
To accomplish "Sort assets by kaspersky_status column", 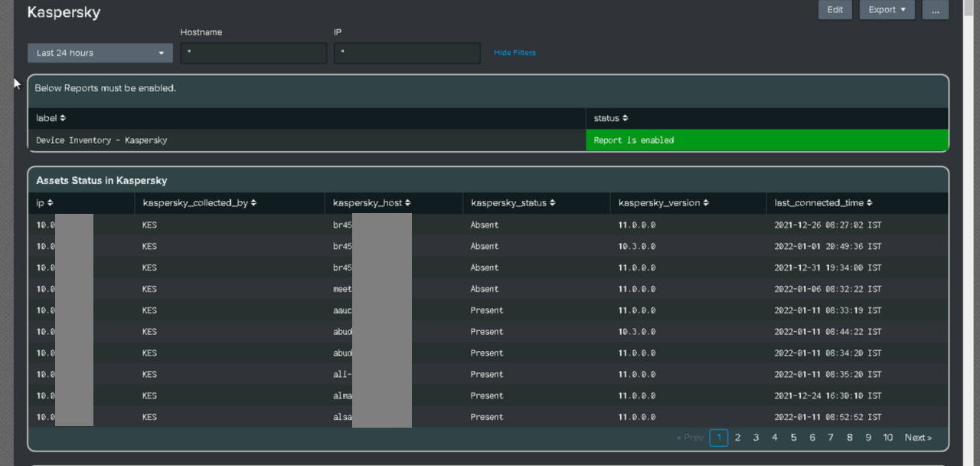I will (x=513, y=203).
